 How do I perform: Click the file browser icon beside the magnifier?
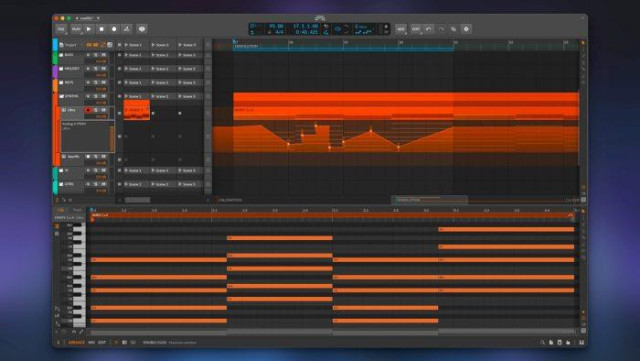pyautogui.click(x=551, y=343)
